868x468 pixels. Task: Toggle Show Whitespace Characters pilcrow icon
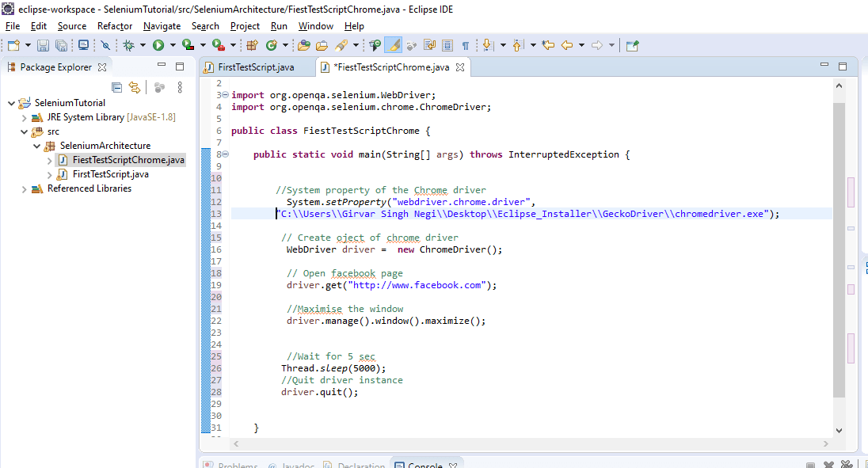click(x=466, y=45)
